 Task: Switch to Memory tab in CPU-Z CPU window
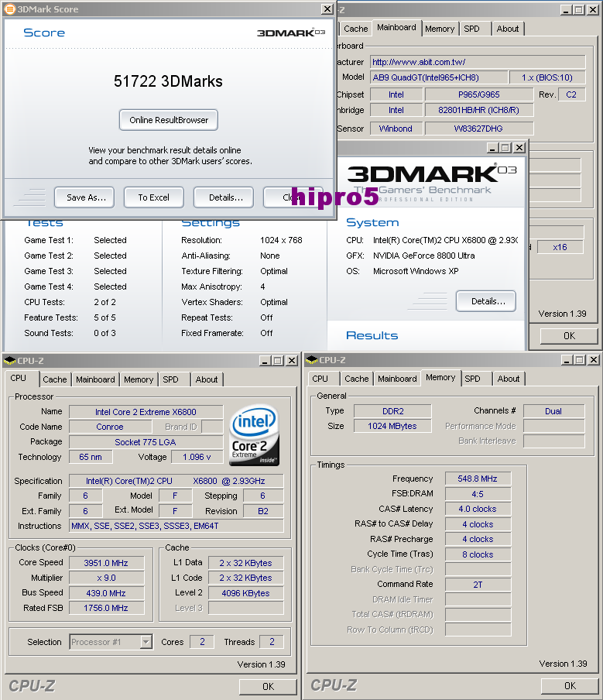coord(139,379)
